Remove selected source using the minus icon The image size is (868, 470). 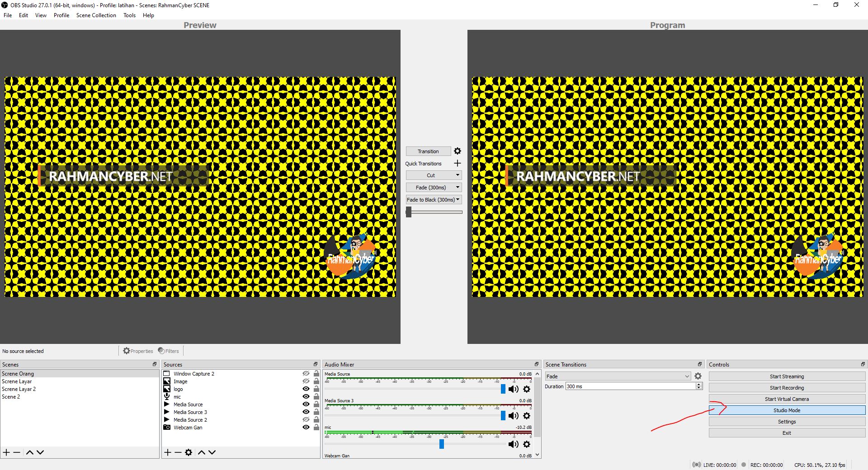(178, 452)
